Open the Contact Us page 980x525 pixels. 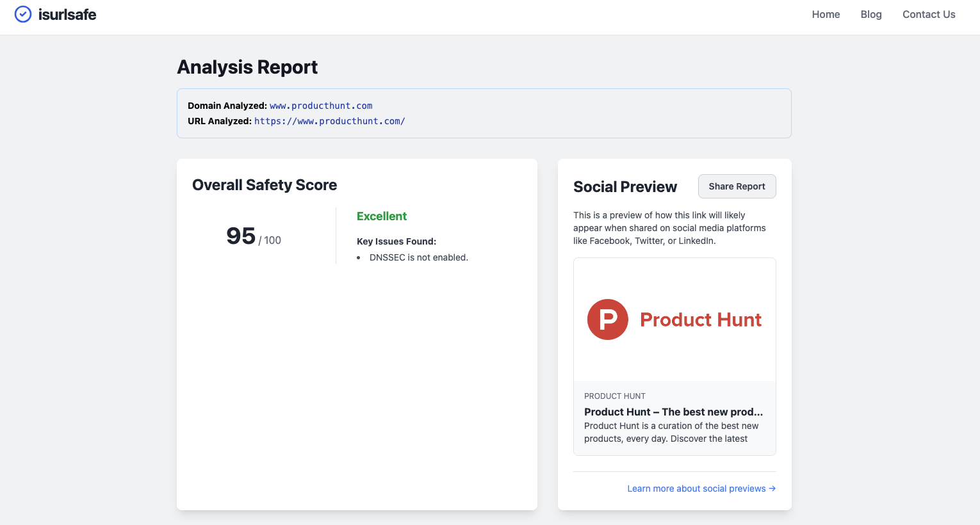coord(929,14)
